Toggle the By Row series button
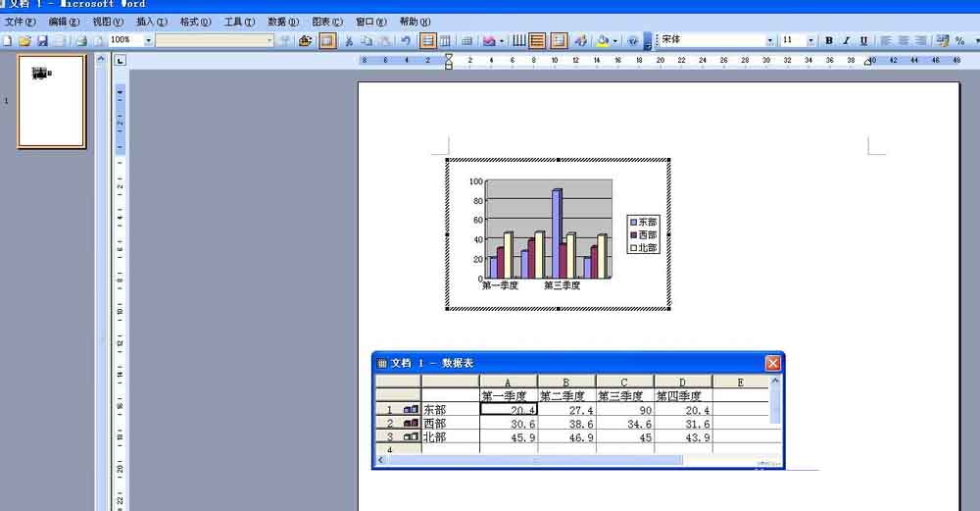The width and height of the screenshot is (980, 511). [427, 40]
